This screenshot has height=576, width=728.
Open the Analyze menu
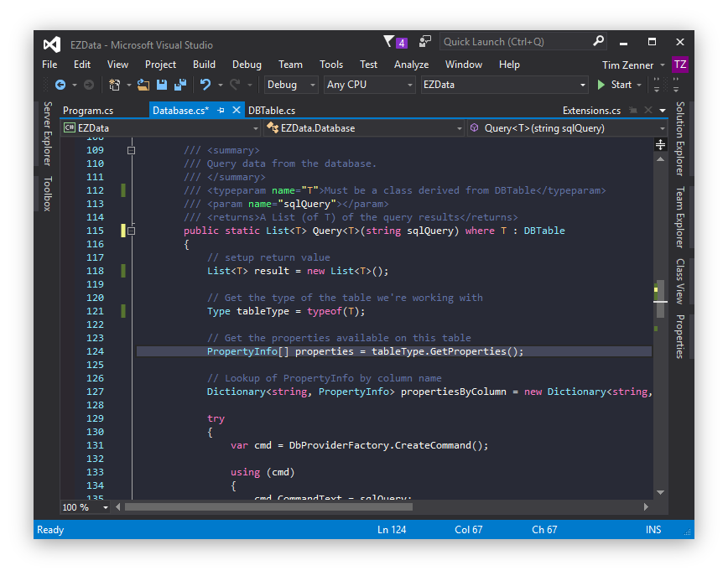point(411,65)
